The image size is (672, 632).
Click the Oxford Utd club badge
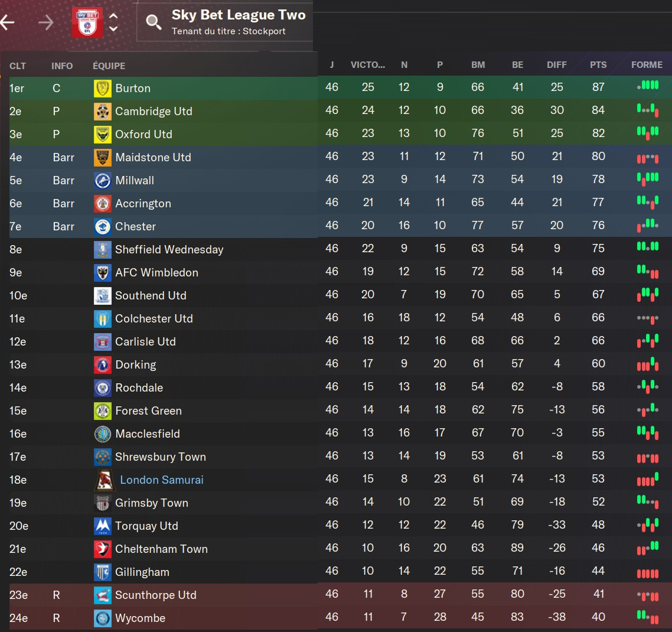tap(103, 135)
